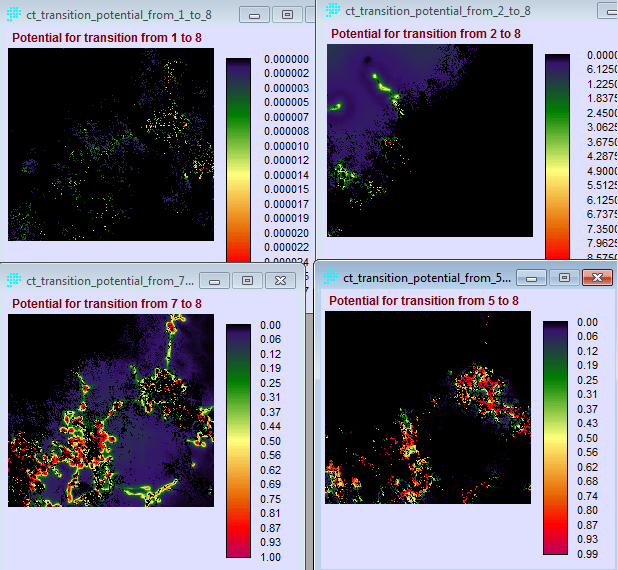Maximize the transition 5 to 8 window
This screenshot has width=618, height=570.
(564, 277)
